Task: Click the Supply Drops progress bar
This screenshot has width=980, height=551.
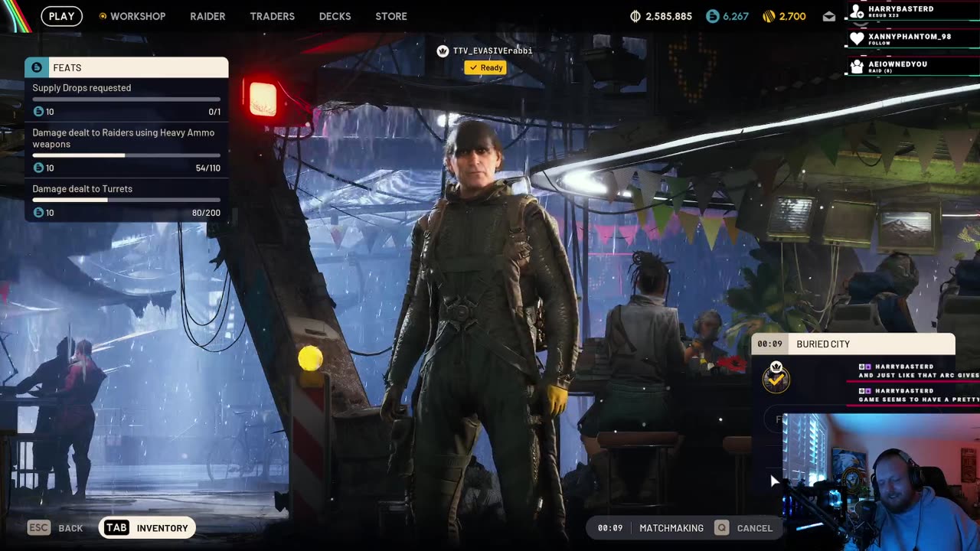Action: point(126,99)
